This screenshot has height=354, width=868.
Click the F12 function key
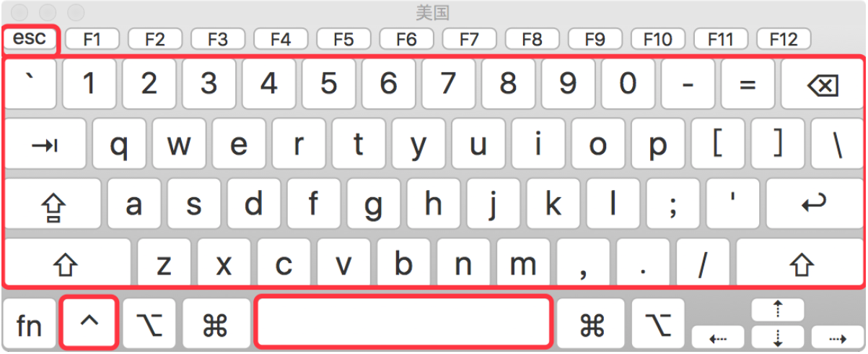(783, 39)
